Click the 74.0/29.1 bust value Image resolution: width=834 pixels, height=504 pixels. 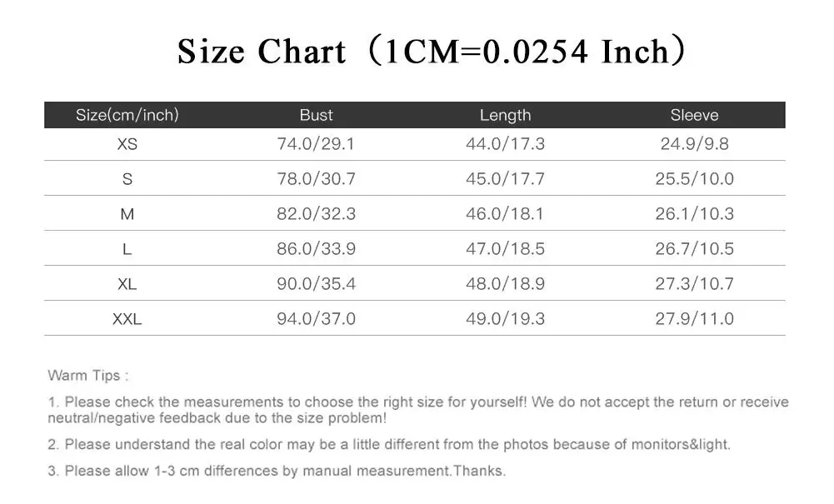(316, 144)
